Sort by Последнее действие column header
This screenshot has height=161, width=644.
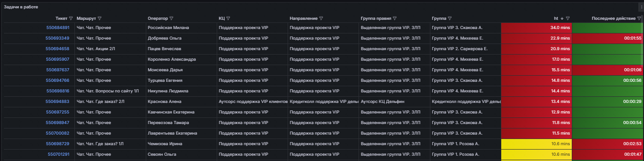(x=614, y=18)
